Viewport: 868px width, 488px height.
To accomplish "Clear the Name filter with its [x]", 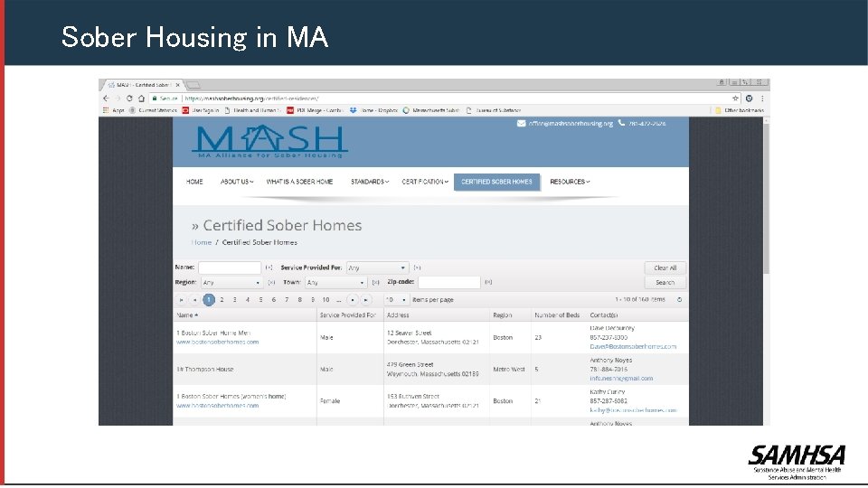I will 269,267.
